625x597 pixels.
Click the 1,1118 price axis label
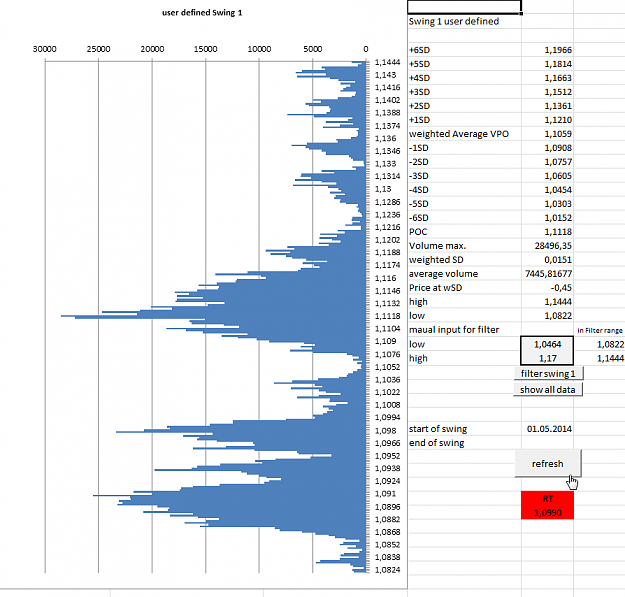pos(387,316)
